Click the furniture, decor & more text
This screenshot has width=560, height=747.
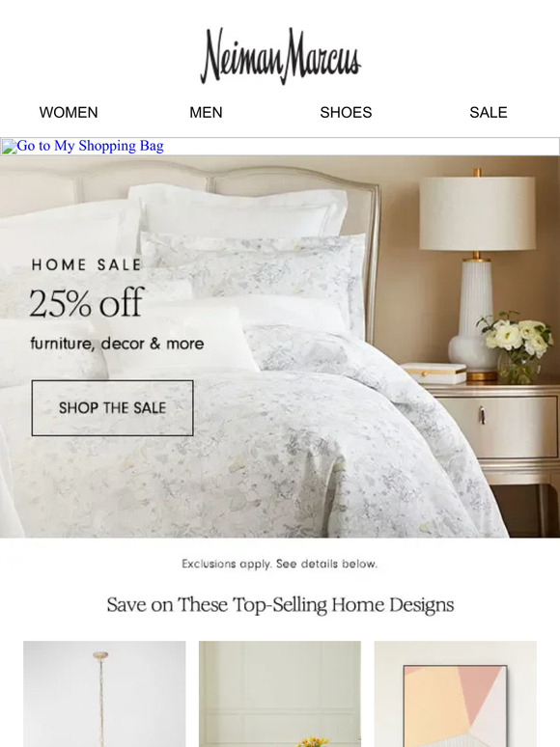click(117, 344)
